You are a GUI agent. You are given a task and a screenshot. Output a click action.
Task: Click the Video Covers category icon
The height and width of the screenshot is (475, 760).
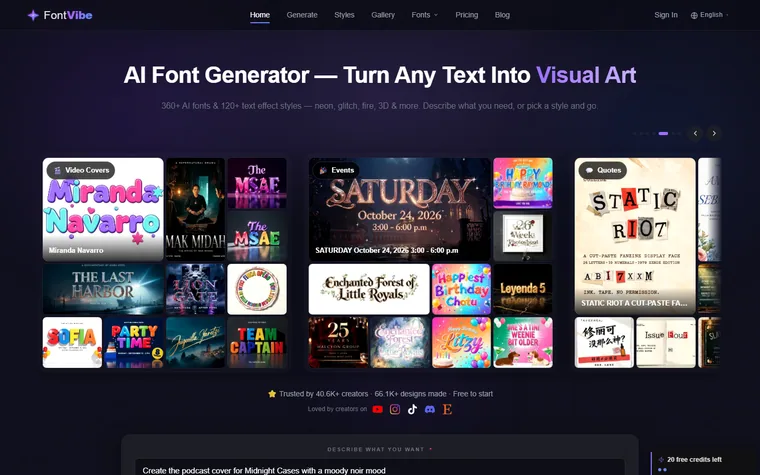(57, 170)
